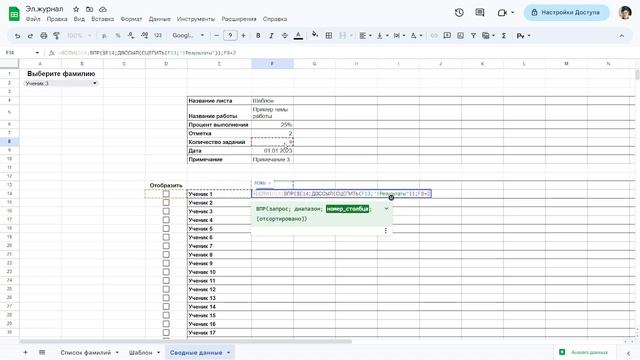
Task: Open the all sheets list icon
Action: [x=42, y=352]
